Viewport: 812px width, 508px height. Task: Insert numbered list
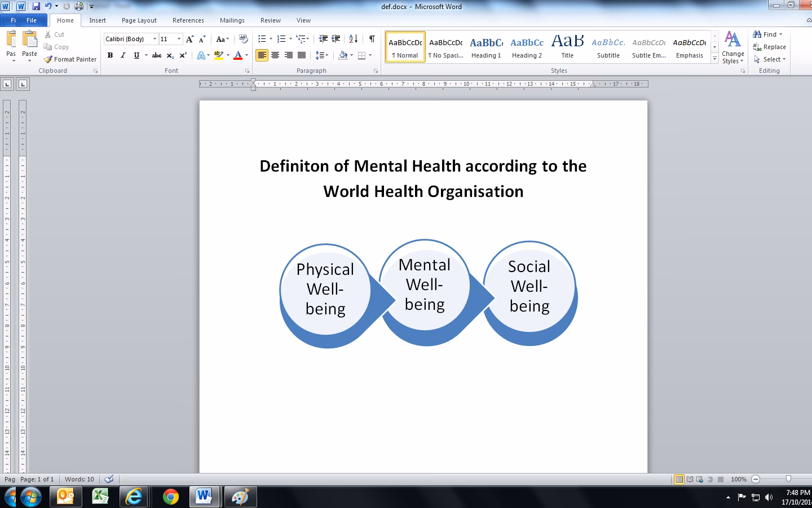[281, 39]
